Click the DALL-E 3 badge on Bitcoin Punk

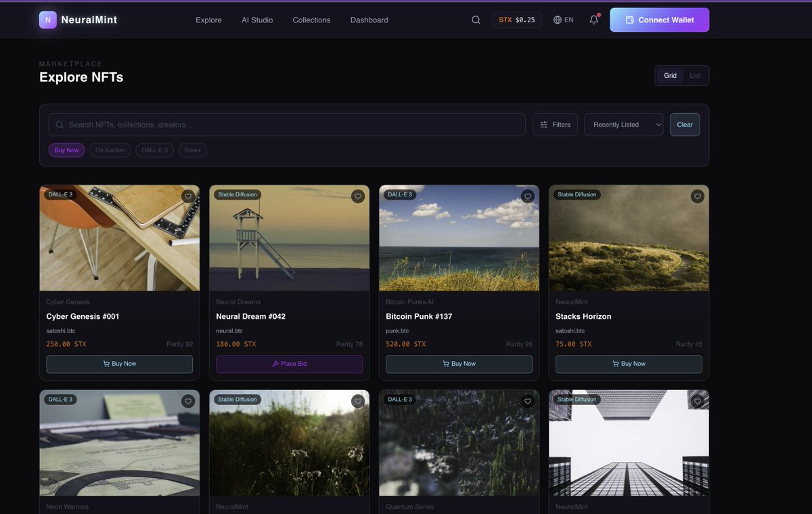click(x=400, y=194)
